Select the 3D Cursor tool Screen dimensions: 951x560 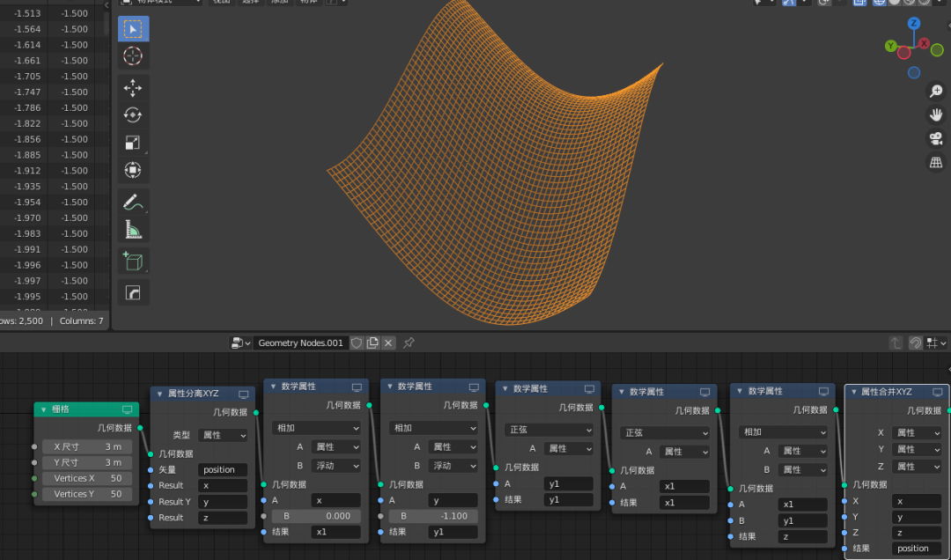pos(133,56)
